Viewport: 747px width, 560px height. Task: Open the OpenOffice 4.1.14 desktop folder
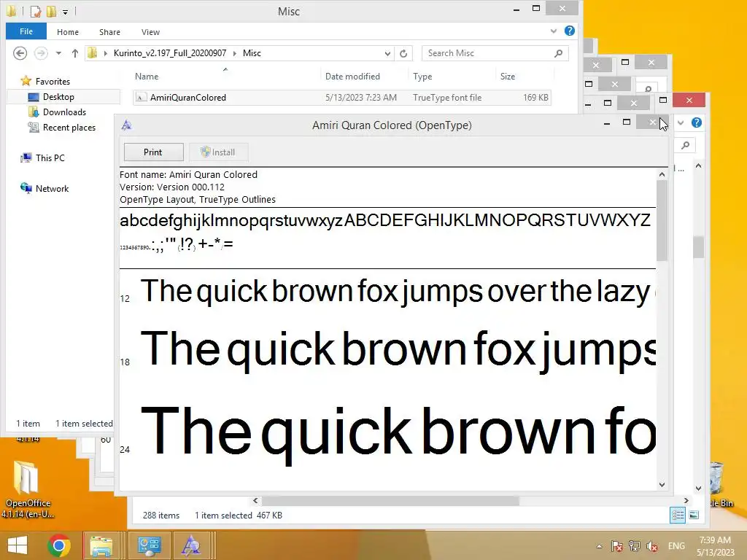pos(27,489)
